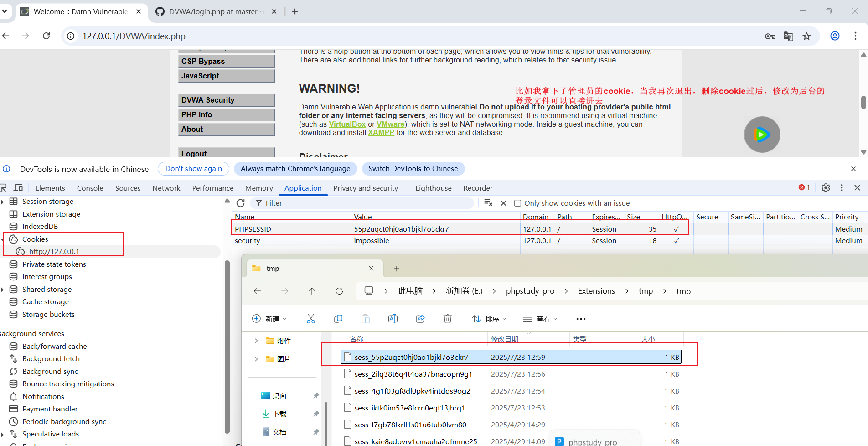
Task: Open the password manager key icon
Action: point(770,36)
